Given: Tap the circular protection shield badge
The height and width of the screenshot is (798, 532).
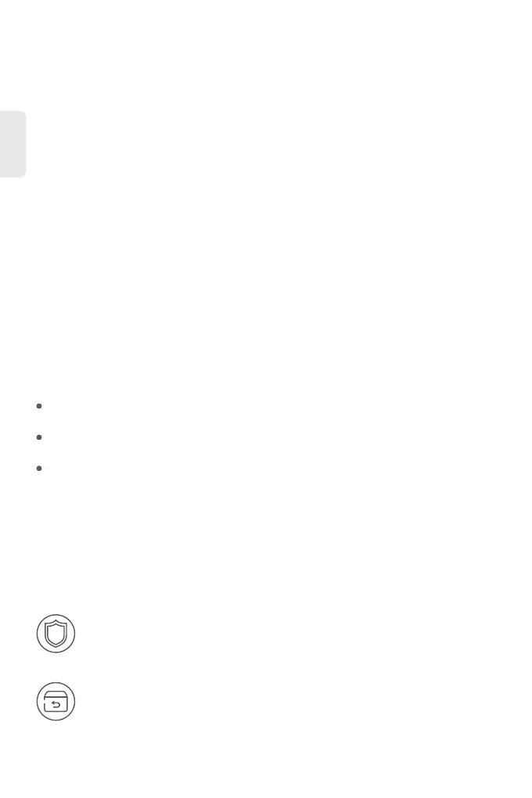Looking at the screenshot, I should pos(56,634).
